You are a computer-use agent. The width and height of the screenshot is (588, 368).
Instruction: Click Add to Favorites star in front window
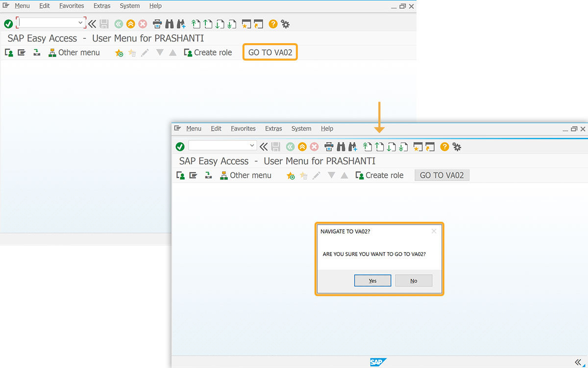point(291,175)
